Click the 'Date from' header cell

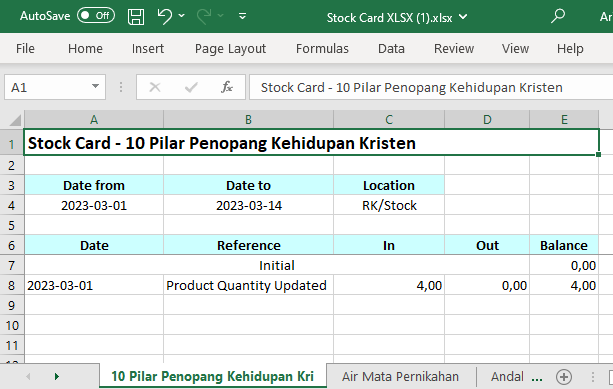[x=94, y=185]
